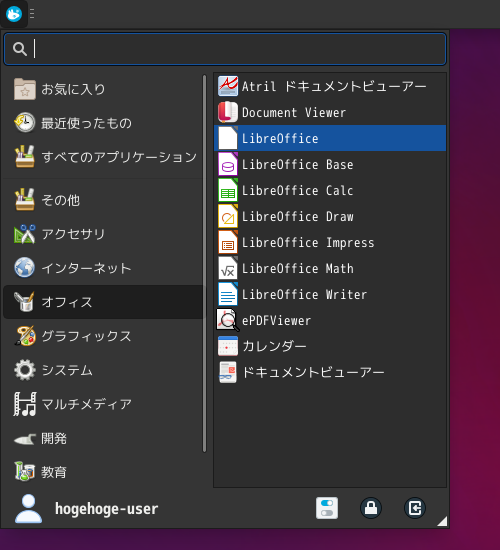The image size is (500, 550).
Task: Focus the application search field
Action: click(x=225, y=49)
